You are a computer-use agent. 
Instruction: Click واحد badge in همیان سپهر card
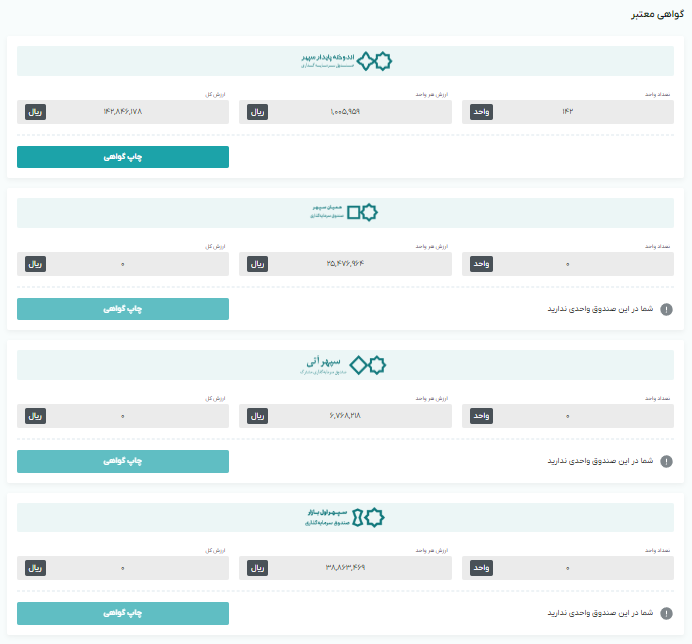point(481,264)
